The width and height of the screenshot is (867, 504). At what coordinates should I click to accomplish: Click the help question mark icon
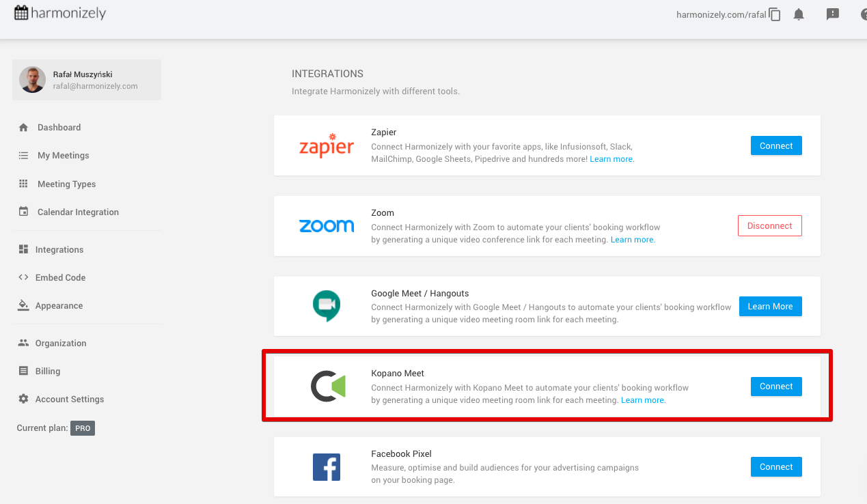click(x=864, y=14)
